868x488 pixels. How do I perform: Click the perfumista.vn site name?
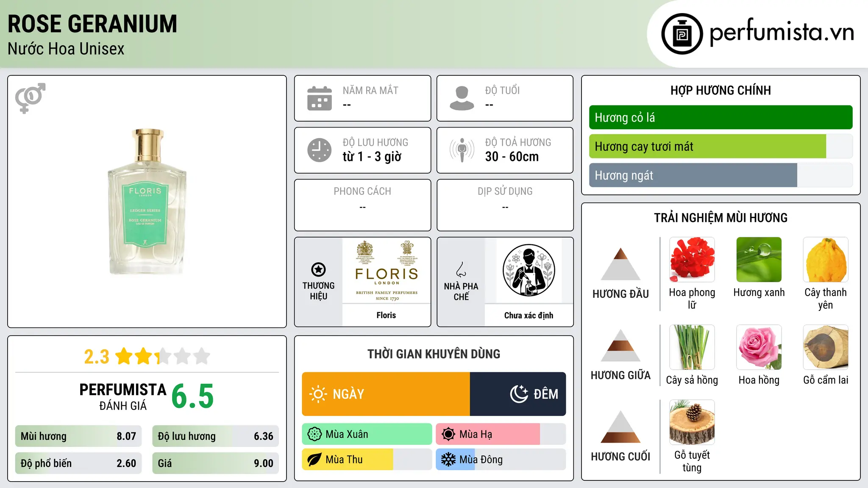click(782, 32)
